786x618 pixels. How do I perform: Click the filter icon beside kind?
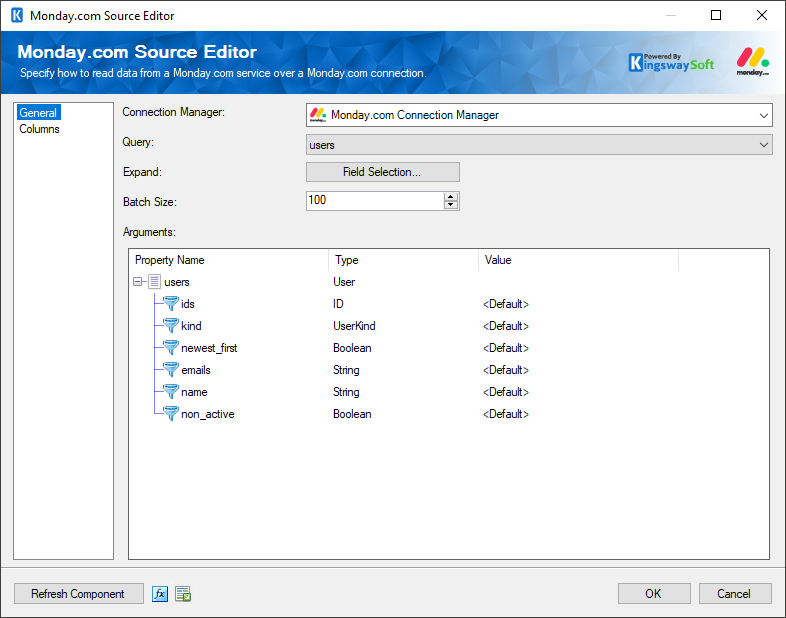pyautogui.click(x=171, y=325)
